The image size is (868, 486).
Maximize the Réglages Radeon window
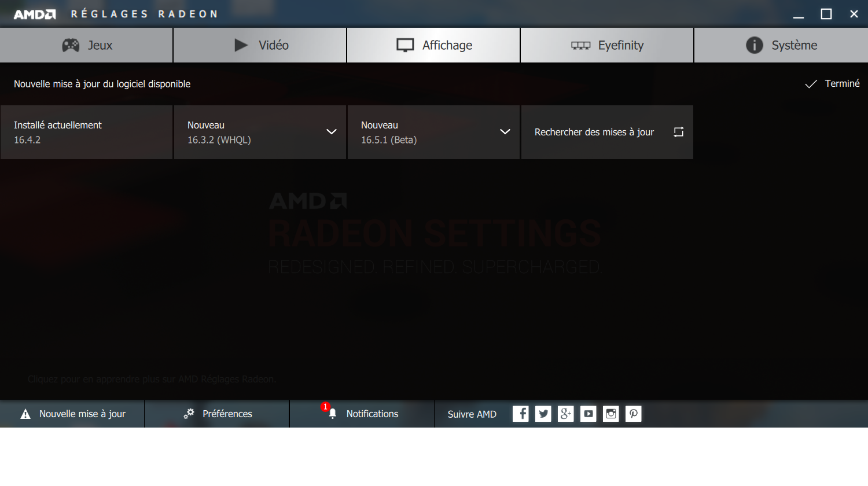click(x=826, y=14)
